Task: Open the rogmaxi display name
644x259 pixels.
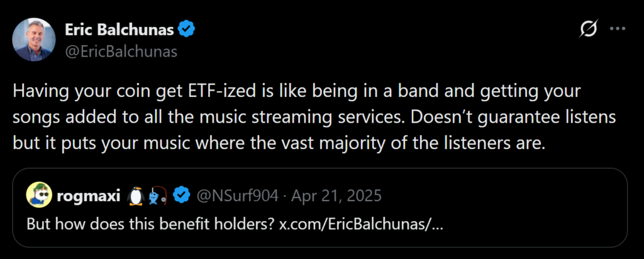Action: click(89, 196)
